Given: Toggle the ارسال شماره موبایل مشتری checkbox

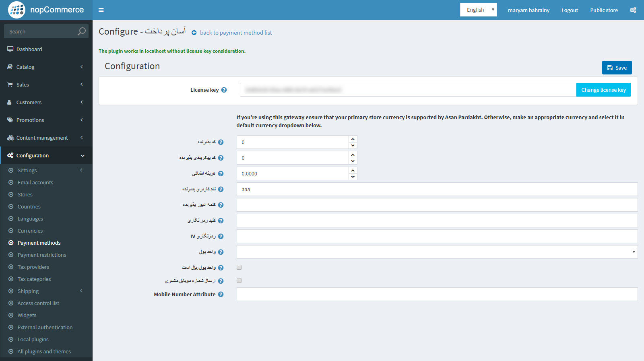Looking at the screenshot, I should coord(239,281).
